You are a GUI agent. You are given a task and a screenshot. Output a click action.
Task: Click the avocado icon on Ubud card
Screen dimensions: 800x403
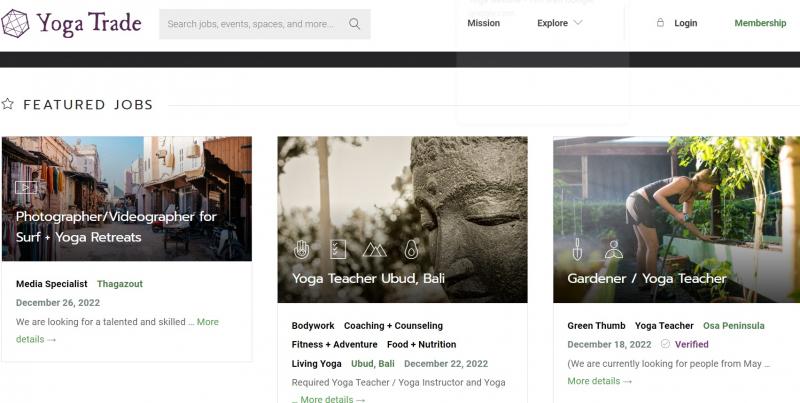(411, 249)
